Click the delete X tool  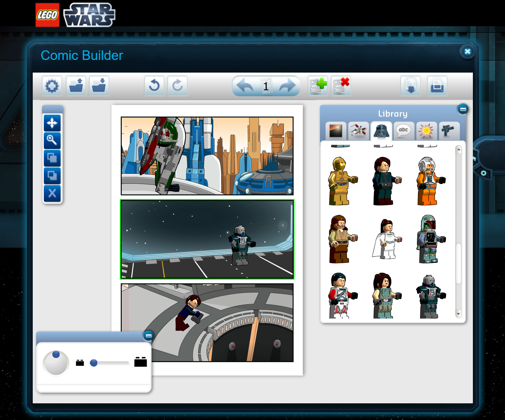coord(52,193)
